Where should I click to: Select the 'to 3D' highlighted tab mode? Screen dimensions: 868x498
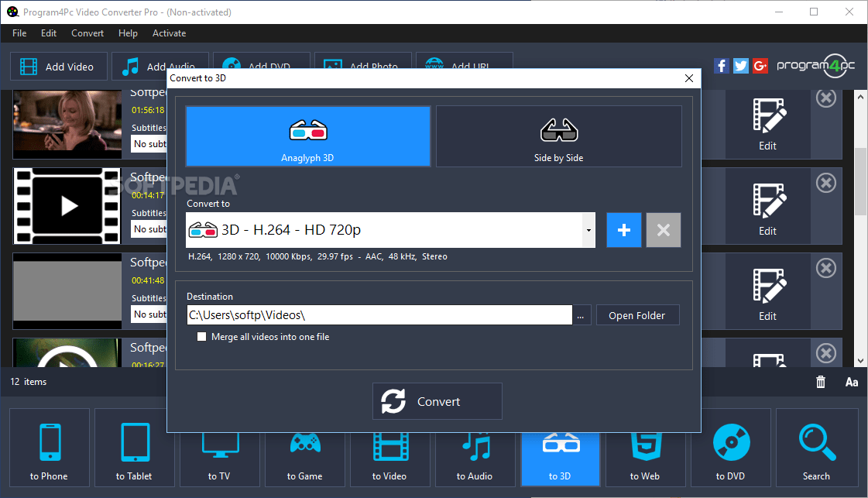pyautogui.click(x=560, y=448)
